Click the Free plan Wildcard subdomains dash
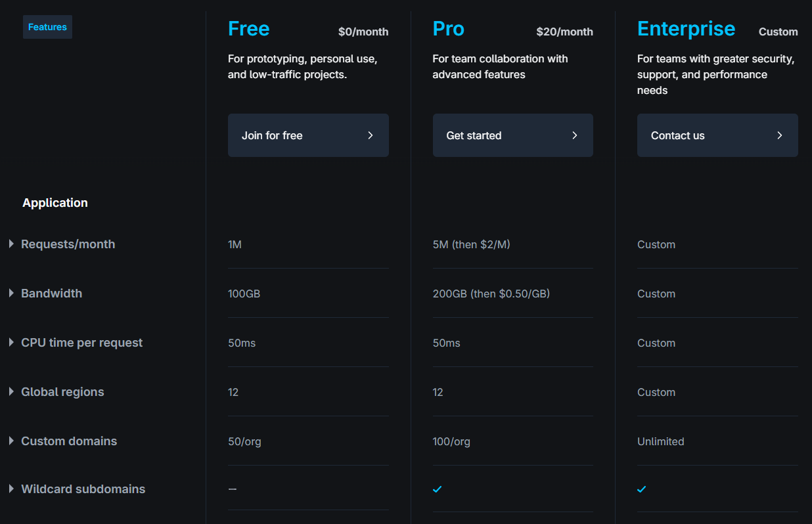Image resolution: width=812 pixels, height=524 pixels. (233, 489)
